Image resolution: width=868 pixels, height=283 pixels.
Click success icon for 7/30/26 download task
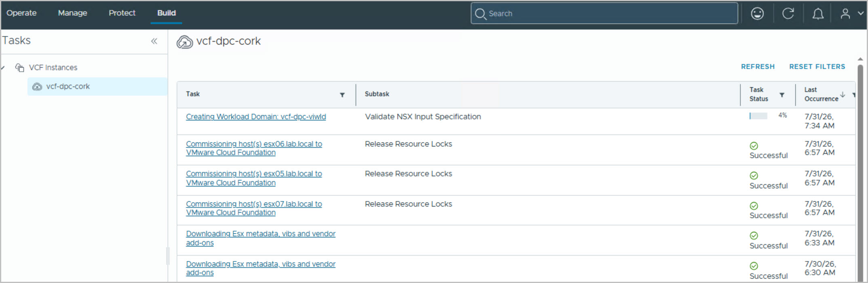tap(754, 266)
